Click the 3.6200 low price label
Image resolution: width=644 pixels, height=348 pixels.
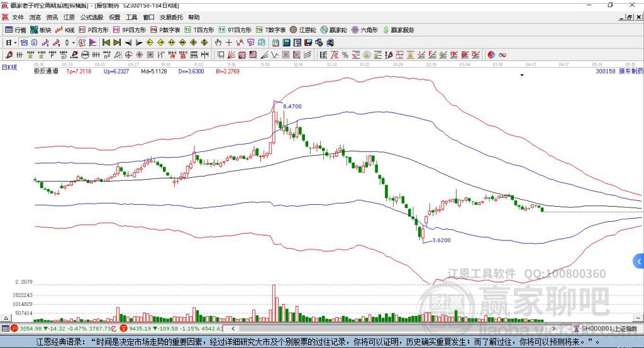pyautogui.click(x=441, y=241)
